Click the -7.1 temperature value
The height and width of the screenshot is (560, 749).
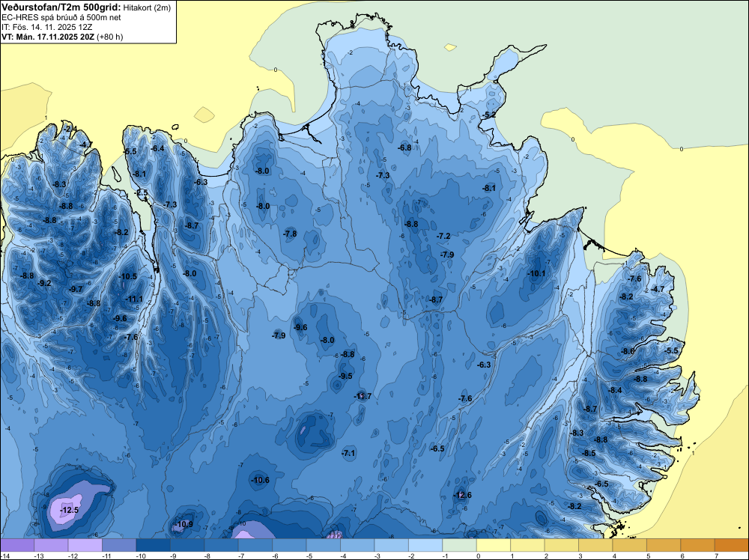349,453
